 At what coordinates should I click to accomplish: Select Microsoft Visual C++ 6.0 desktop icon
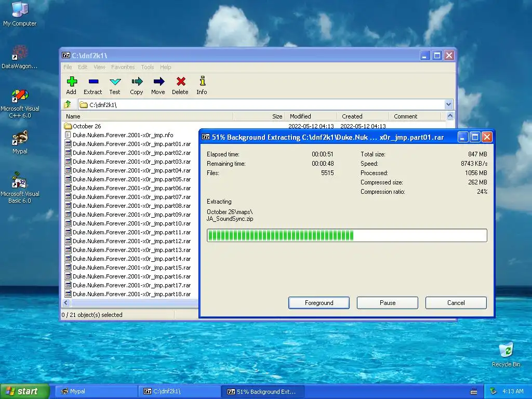click(x=20, y=96)
